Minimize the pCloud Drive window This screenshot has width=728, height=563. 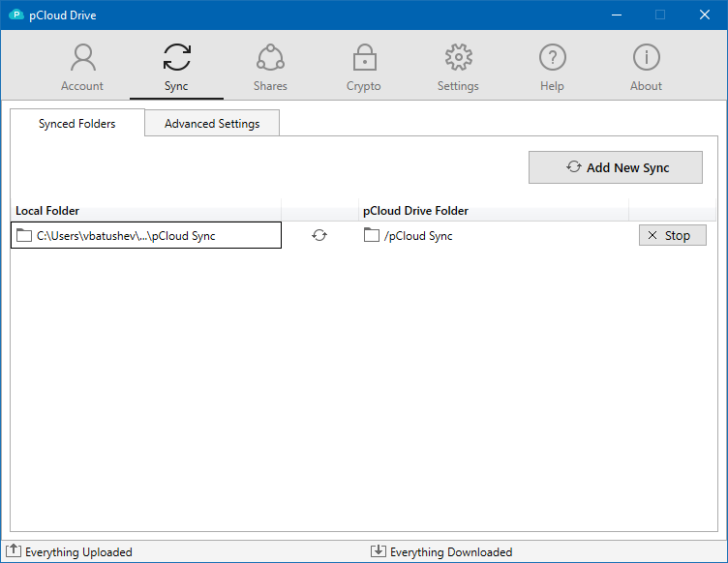click(x=617, y=15)
